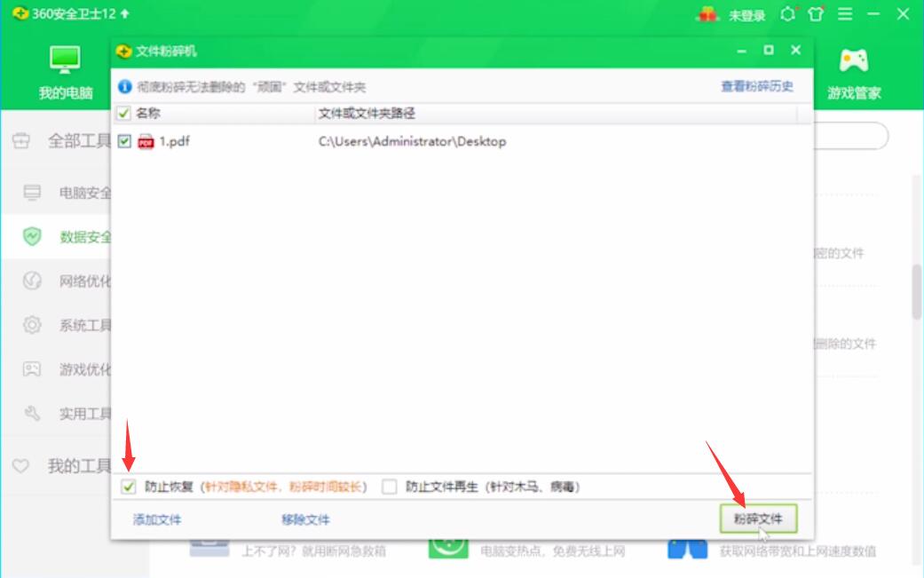
Task: Click the system tools gear icon
Action: pyautogui.click(x=32, y=325)
